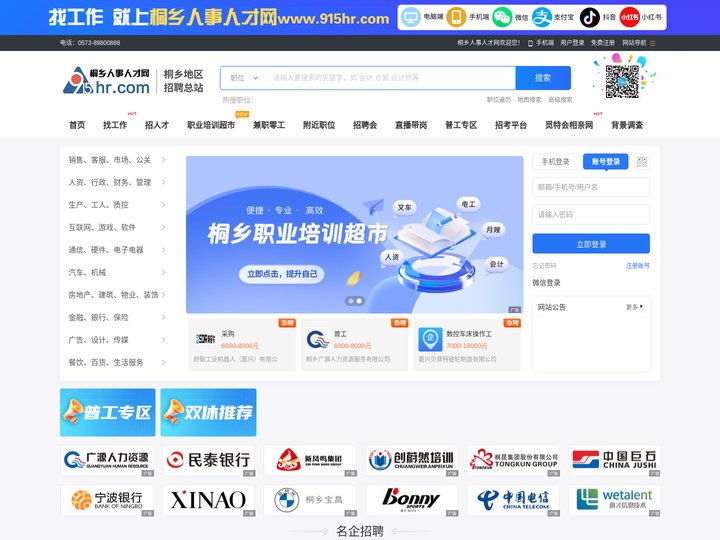Click 地图搜索 under search bar
The height and width of the screenshot is (540, 720).
(529, 100)
